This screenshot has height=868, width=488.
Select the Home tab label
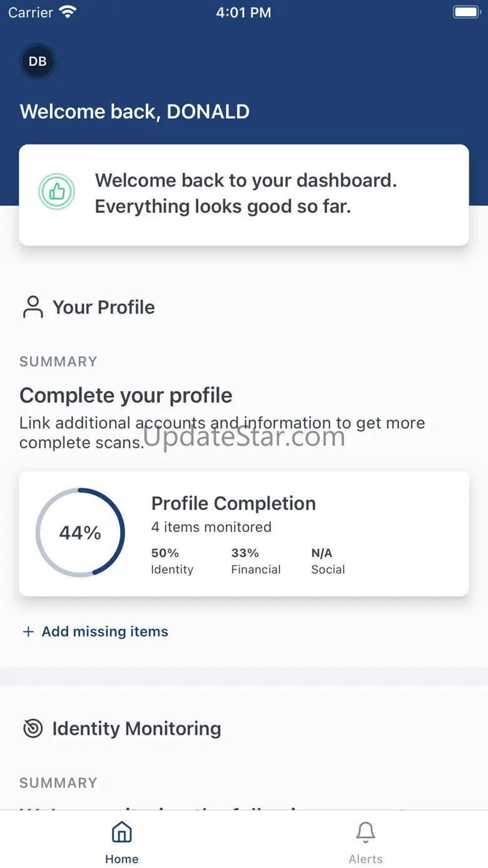[x=121, y=859]
